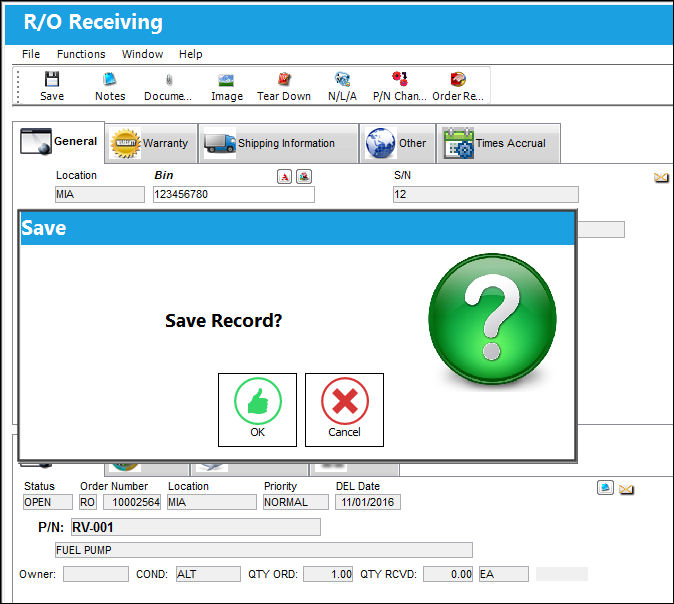
Task: Open the Help menu
Action: pyautogui.click(x=190, y=54)
